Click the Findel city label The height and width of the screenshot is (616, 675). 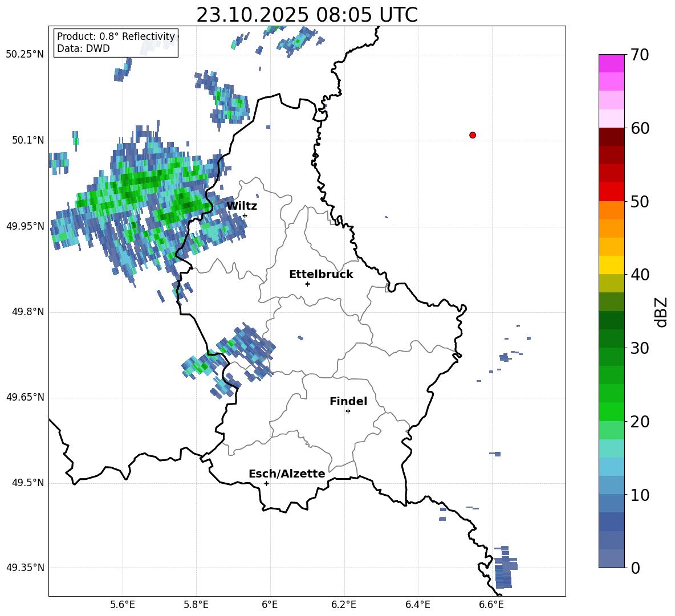tap(348, 401)
